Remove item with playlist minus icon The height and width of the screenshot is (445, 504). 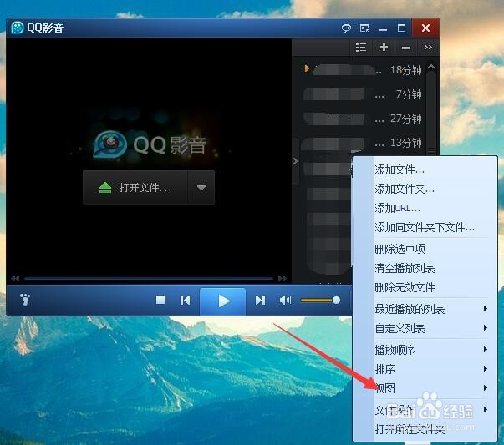pos(406,48)
